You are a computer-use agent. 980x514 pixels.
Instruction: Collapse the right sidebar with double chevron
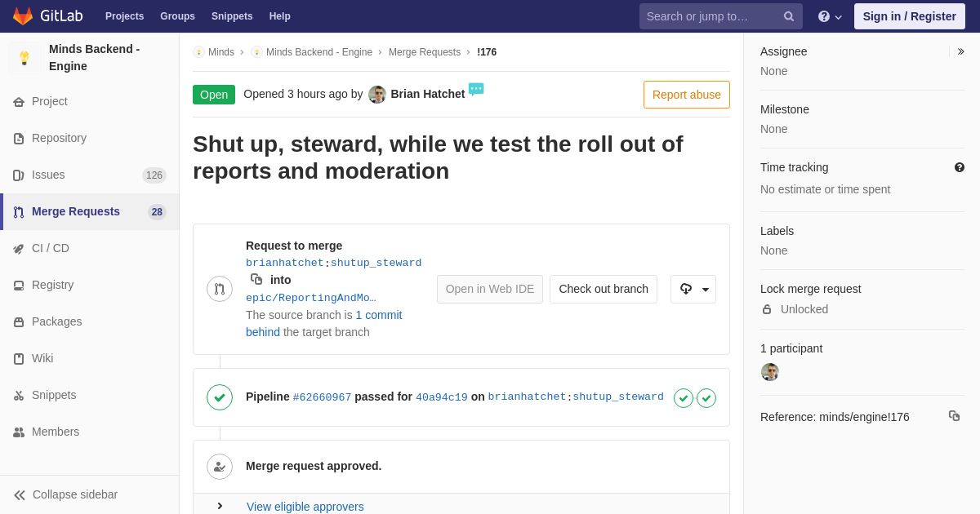(960, 51)
